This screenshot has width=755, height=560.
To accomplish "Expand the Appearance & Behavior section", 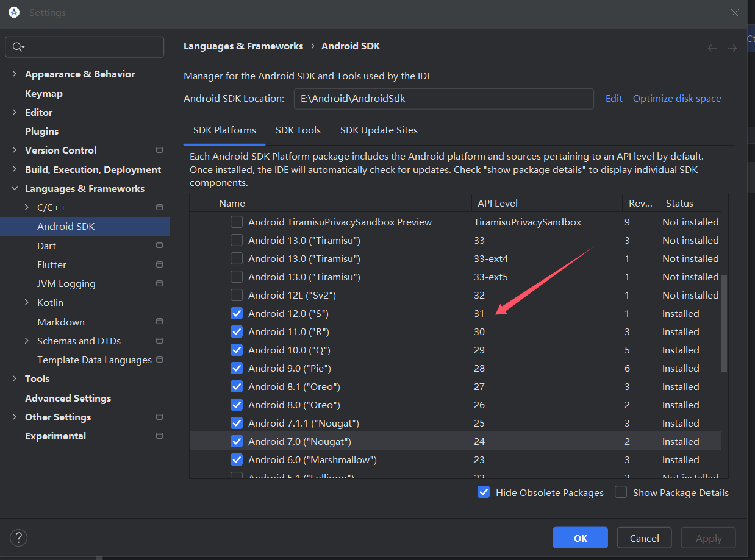I will (15, 74).
